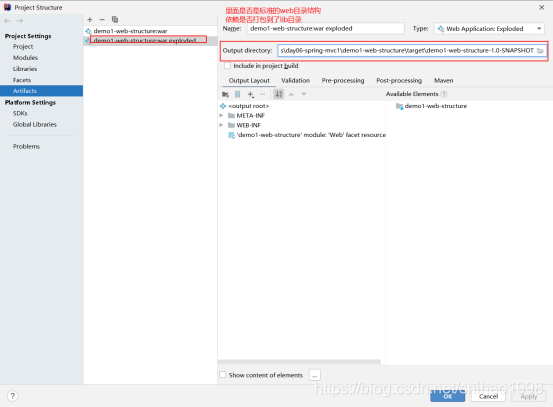Toggle Show content of elements checkbox
Image resolution: width=553 pixels, height=407 pixels.
[x=223, y=375]
